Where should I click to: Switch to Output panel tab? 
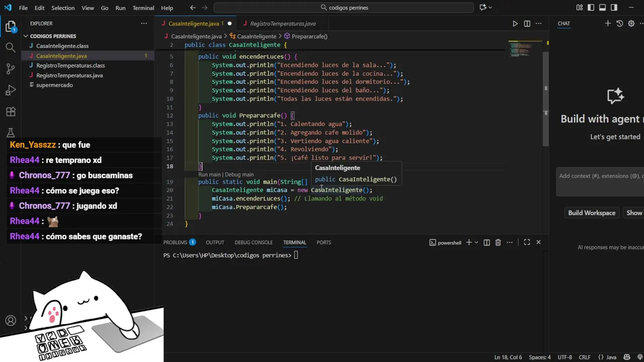coord(215,242)
